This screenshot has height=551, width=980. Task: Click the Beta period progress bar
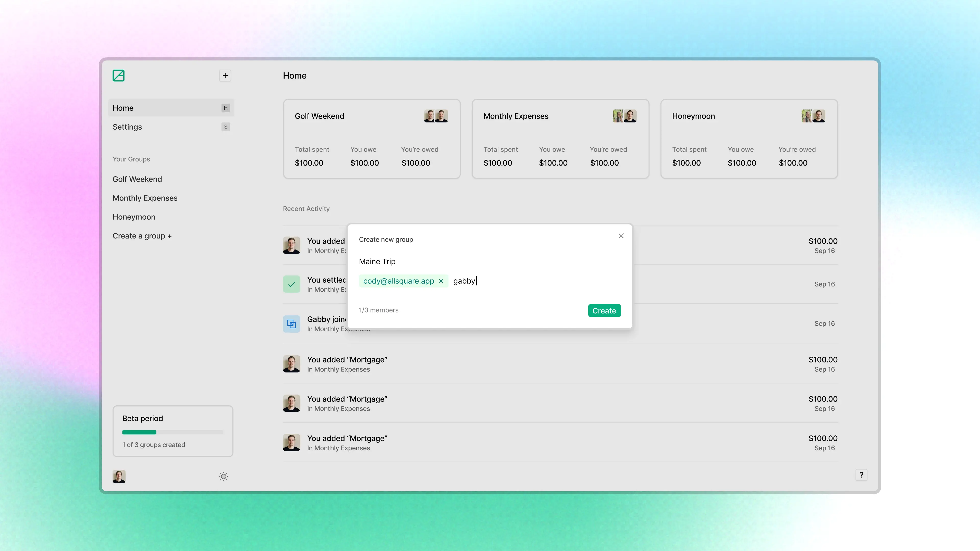pyautogui.click(x=172, y=432)
